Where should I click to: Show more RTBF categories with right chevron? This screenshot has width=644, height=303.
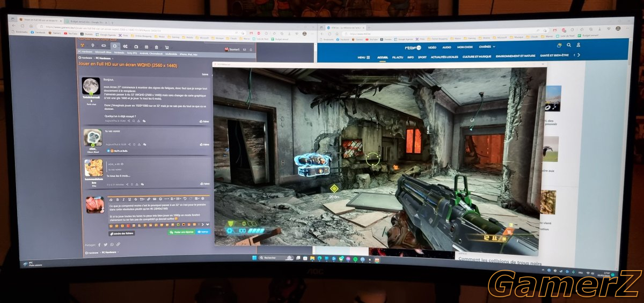coord(579,55)
